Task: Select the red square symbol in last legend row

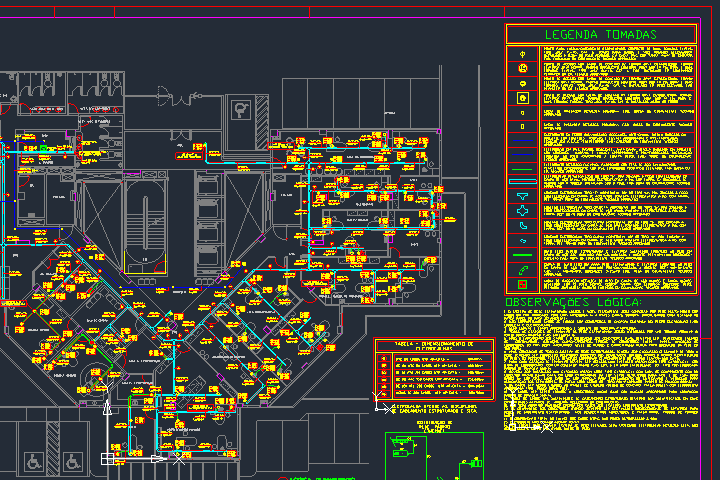Action: (x=522, y=285)
